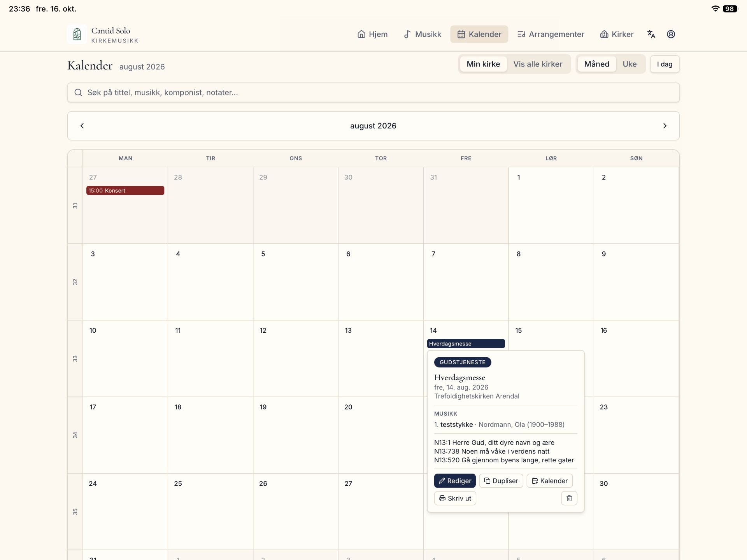The width and height of the screenshot is (747, 560).
Task: Jump to I dag
Action: tap(665, 64)
